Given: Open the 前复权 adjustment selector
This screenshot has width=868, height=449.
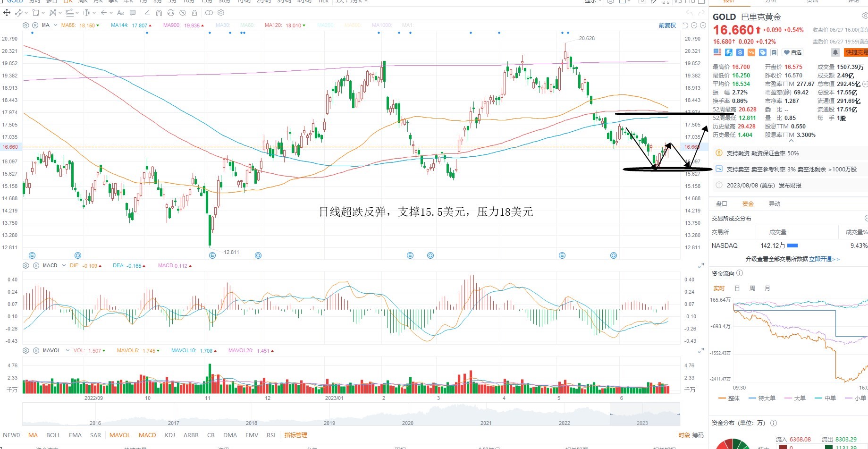Looking at the screenshot, I should click(x=667, y=25).
